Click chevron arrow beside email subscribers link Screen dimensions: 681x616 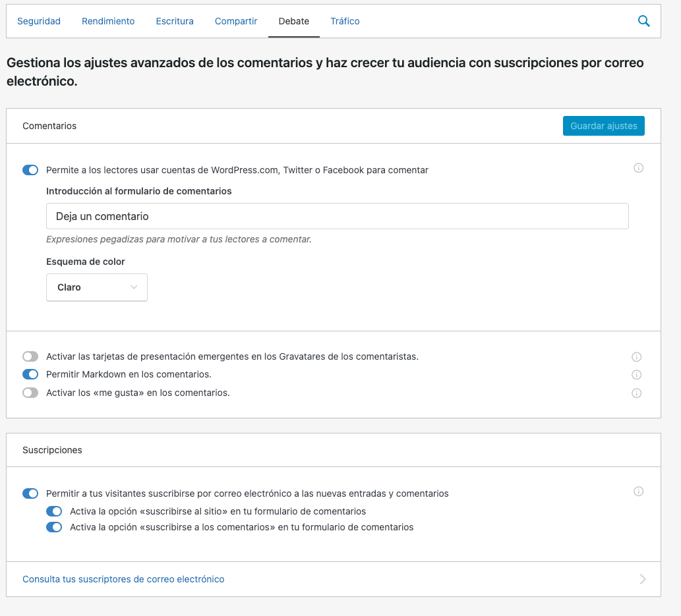point(643,579)
